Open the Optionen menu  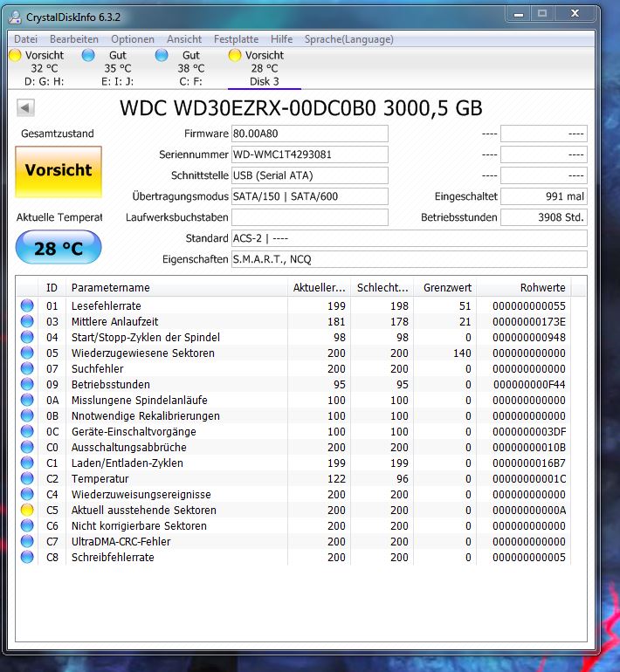point(133,39)
